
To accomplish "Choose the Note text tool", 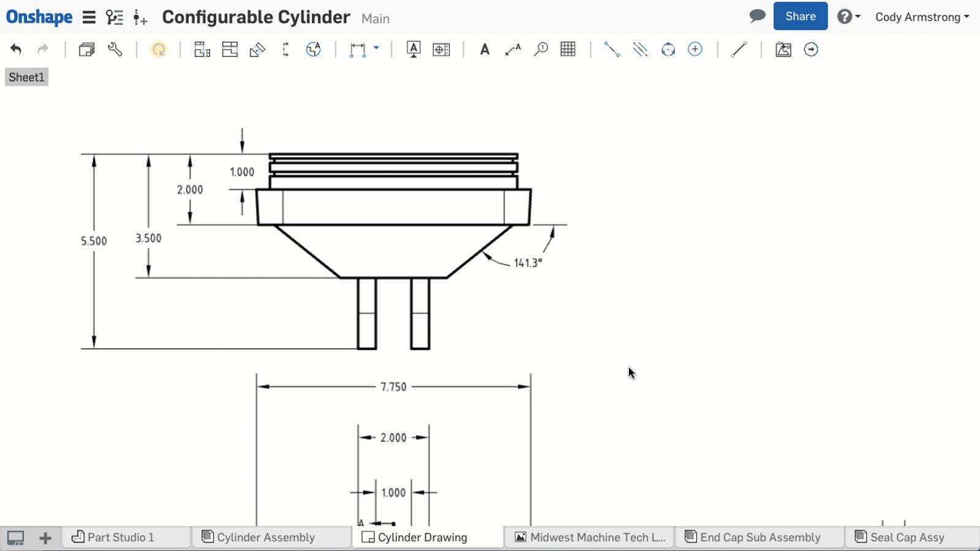I will (484, 50).
